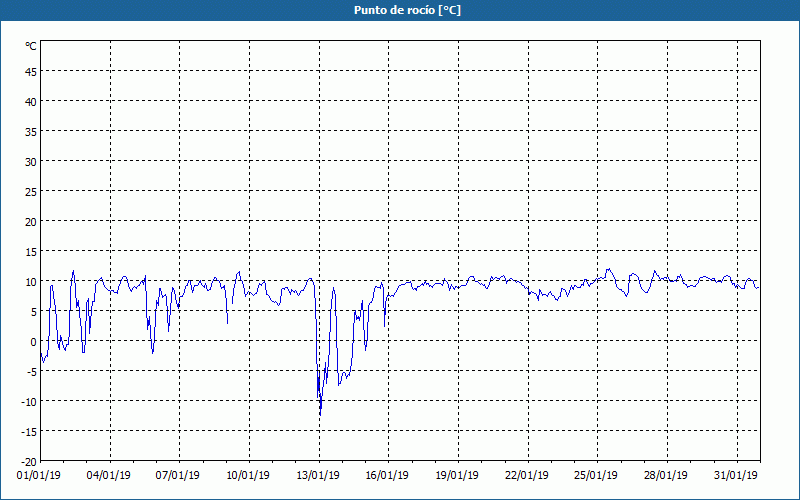Click the 30 y-axis label

31,162
